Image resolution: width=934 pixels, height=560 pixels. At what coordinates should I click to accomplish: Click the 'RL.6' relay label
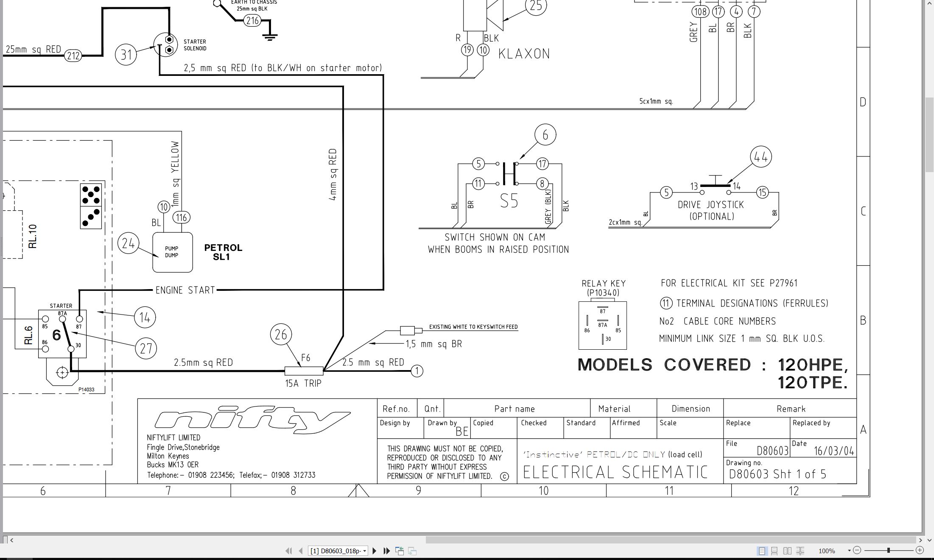28,335
